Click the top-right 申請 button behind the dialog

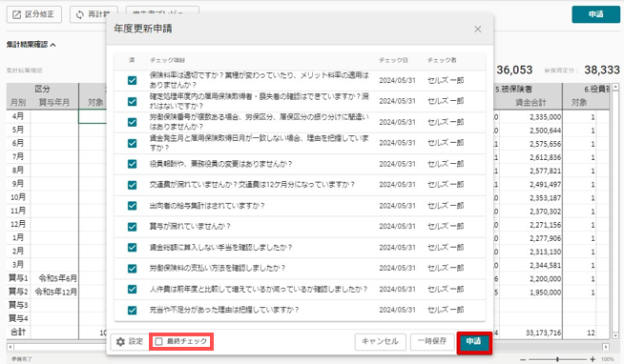pos(595,14)
